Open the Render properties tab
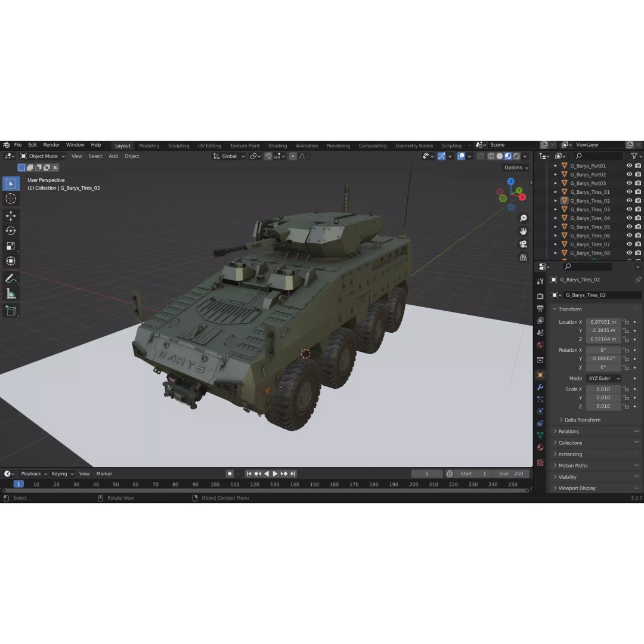 click(540, 296)
